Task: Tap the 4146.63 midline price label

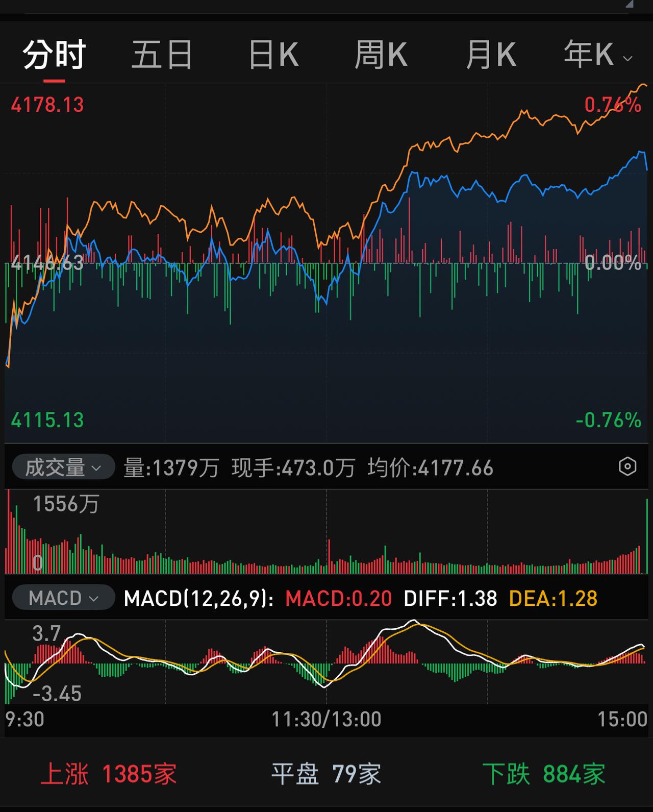Action: (x=47, y=263)
